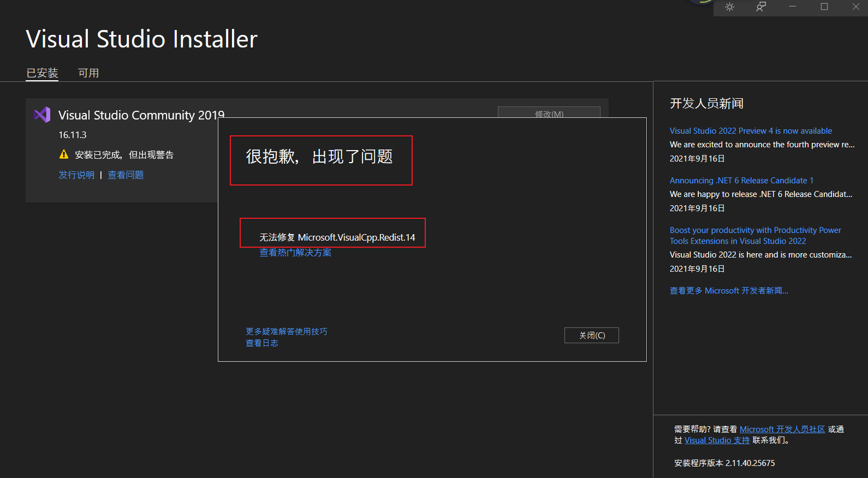Open the 查看日志 link
Viewport: 868px width, 478px height.
pos(262,343)
